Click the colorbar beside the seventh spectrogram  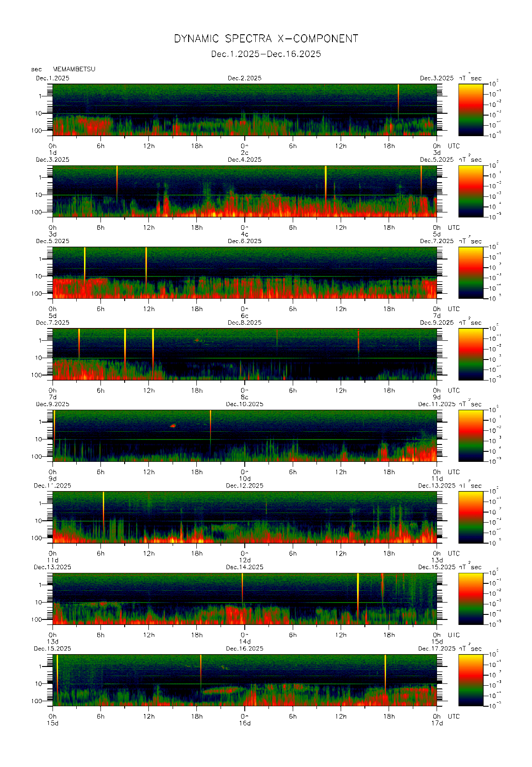pos(470,598)
